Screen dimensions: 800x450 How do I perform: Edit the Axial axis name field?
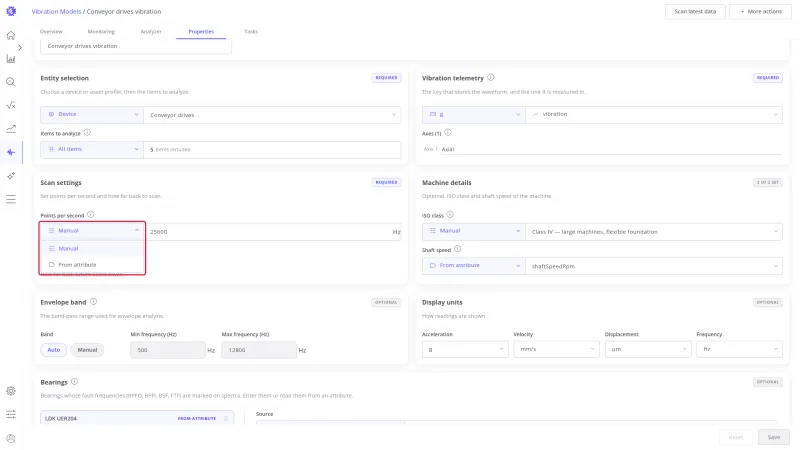tap(610, 149)
